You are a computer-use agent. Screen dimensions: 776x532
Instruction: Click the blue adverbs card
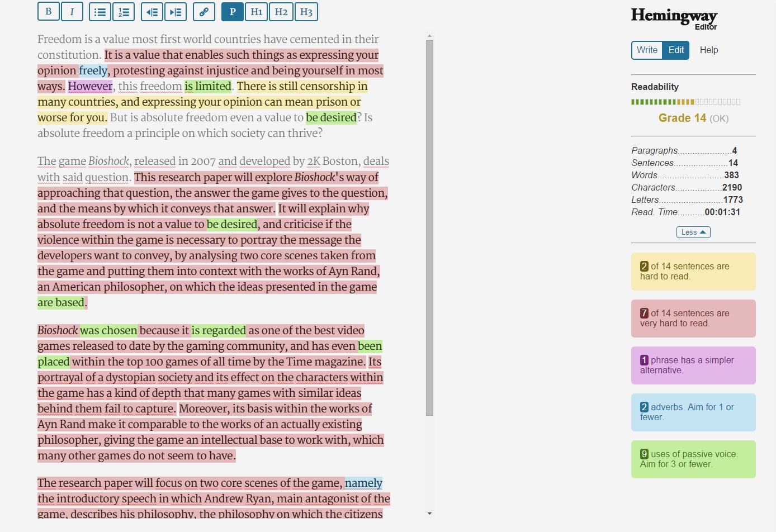tap(693, 412)
